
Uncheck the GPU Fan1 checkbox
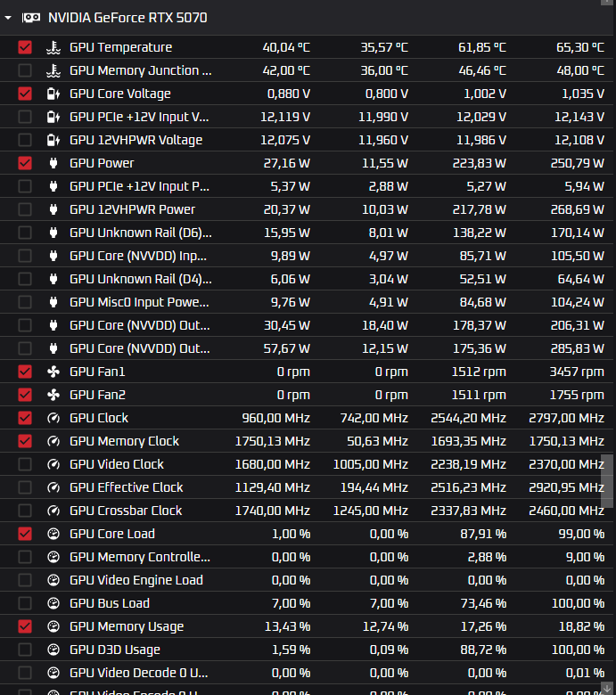[x=25, y=372]
